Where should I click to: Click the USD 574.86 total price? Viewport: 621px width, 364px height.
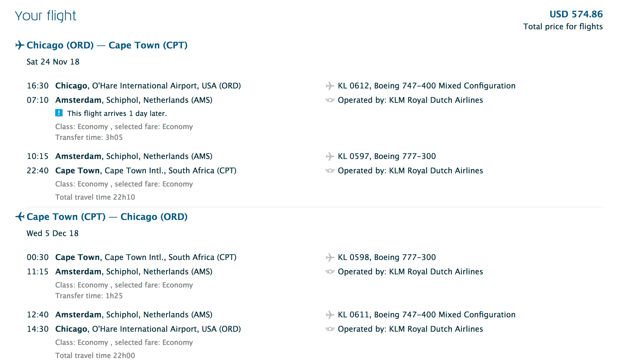point(576,14)
